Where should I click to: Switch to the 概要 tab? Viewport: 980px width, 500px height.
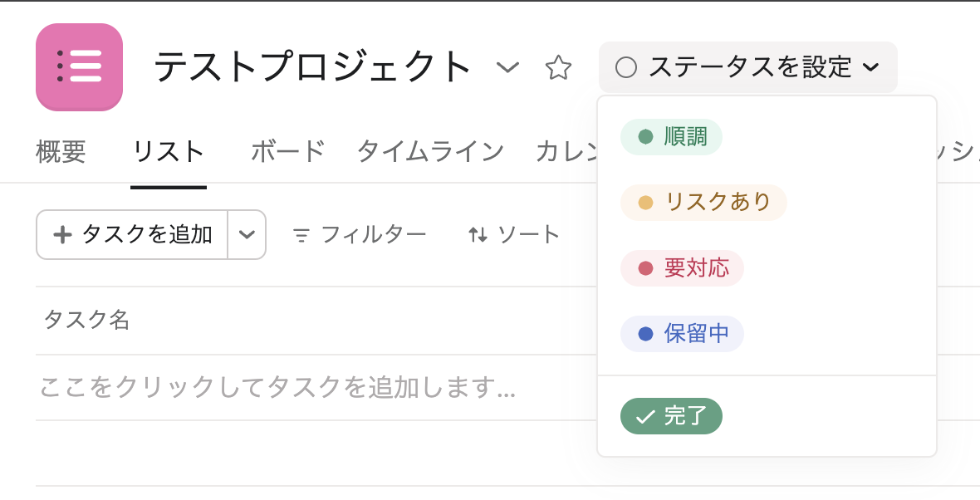[61, 152]
